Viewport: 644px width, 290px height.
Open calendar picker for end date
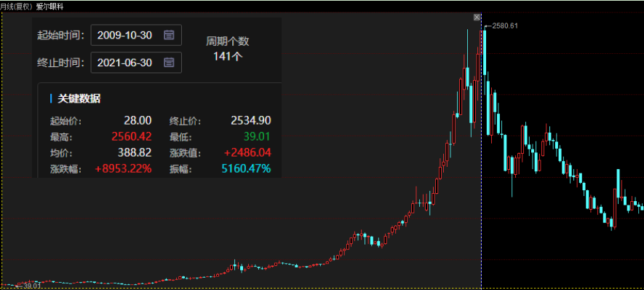[x=169, y=63]
